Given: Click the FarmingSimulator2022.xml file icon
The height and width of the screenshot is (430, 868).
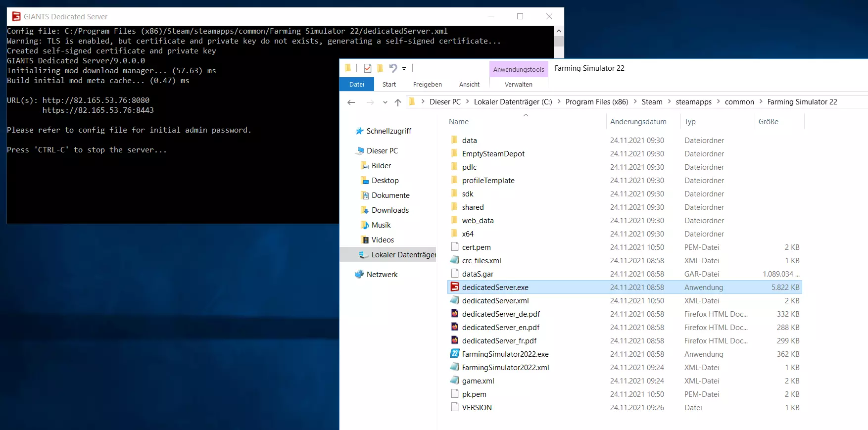Looking at the screenshot, I should click(x=454, y=367).
